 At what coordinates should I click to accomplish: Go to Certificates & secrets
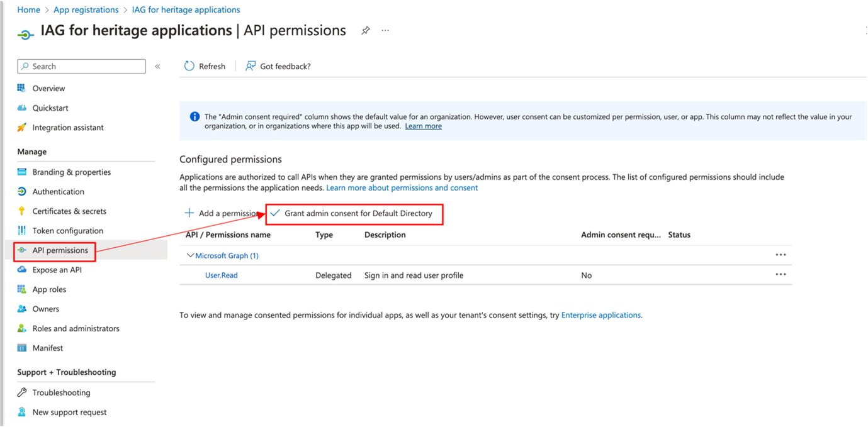coord(69,211)
